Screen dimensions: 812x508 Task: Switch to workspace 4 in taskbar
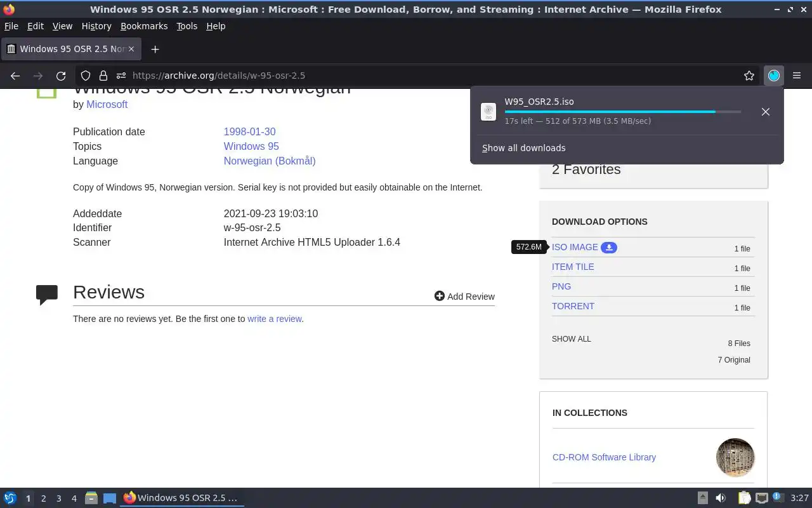(74, 498)
